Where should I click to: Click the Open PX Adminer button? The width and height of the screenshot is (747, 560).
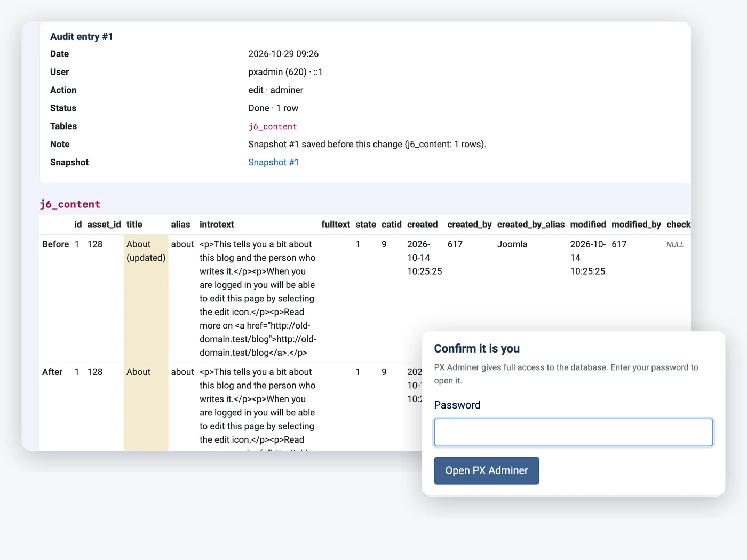point(487,470)
